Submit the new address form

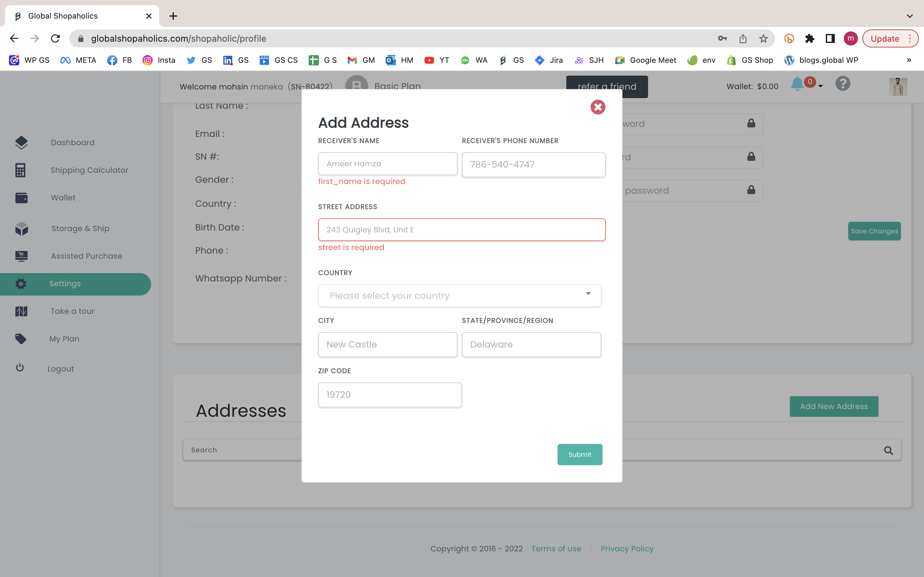point(580,455)
